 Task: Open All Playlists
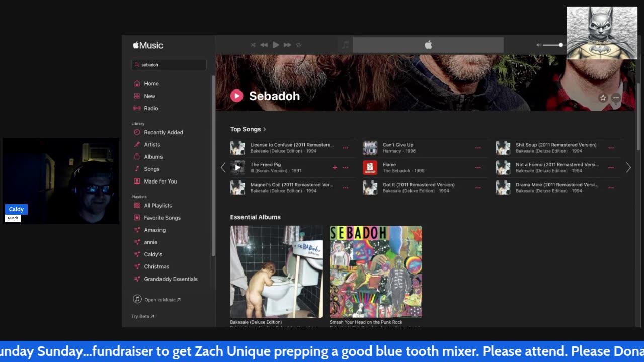point(158,206)
